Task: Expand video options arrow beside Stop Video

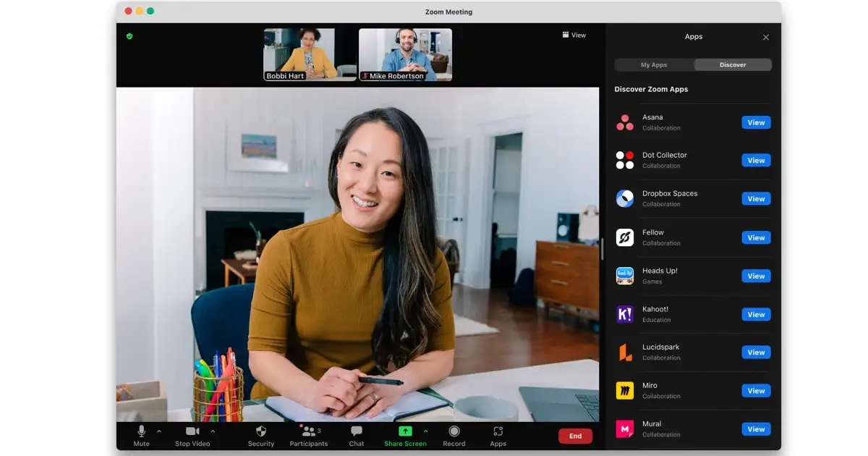Action: point(213,431)
